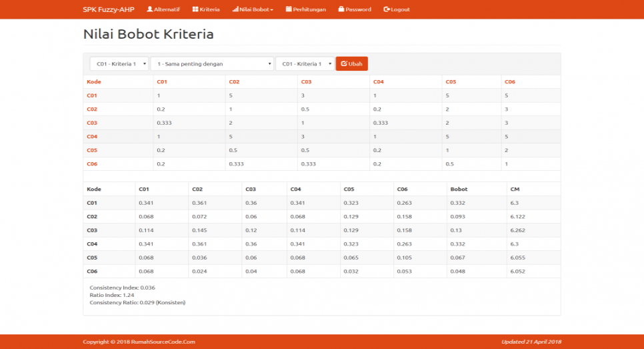Click black row label C05 in second table
Viewport: 644px width, 349px height.
pos(92,258)
